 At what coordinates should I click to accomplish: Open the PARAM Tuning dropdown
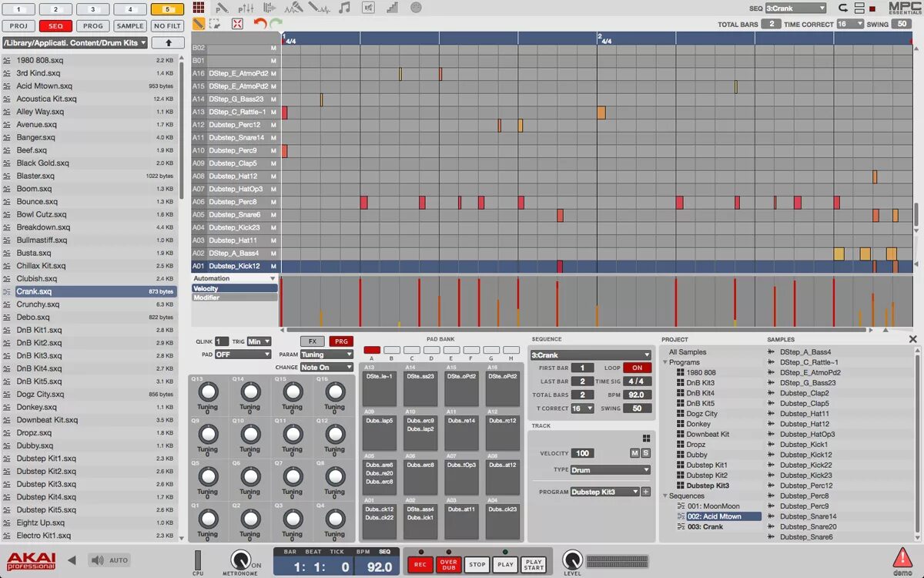pos(326,355)
